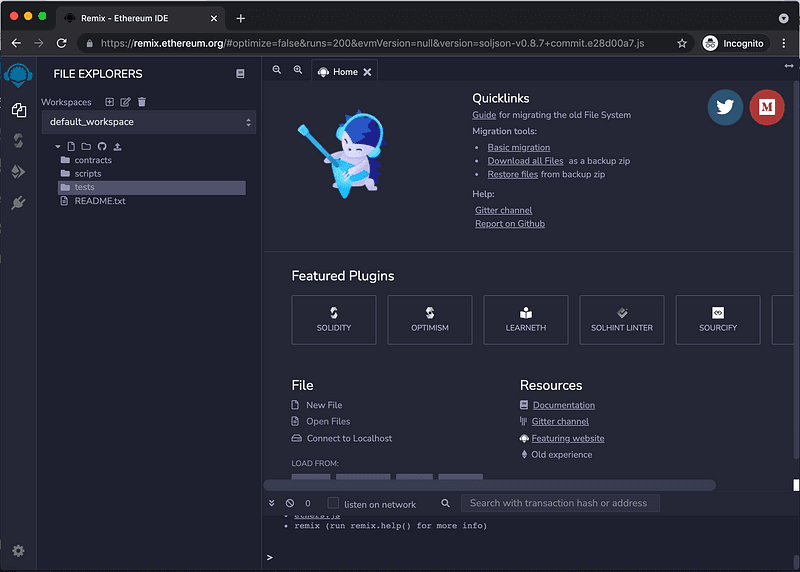
Task: Enable listen on network checkbox
Action: tap(333, 503)
